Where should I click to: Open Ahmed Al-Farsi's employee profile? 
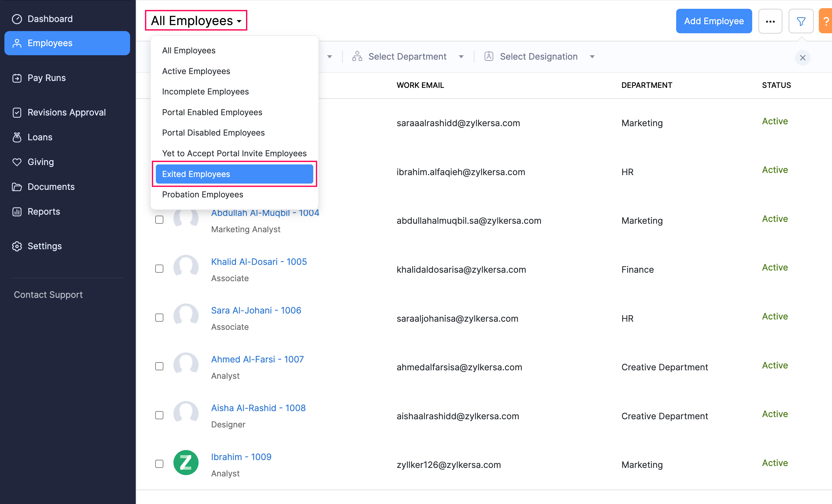[x=258, y=359]
